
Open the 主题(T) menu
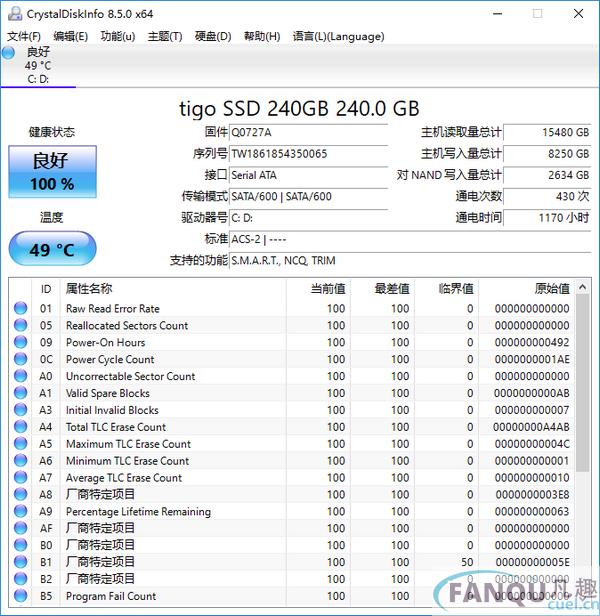coord(165,37)
